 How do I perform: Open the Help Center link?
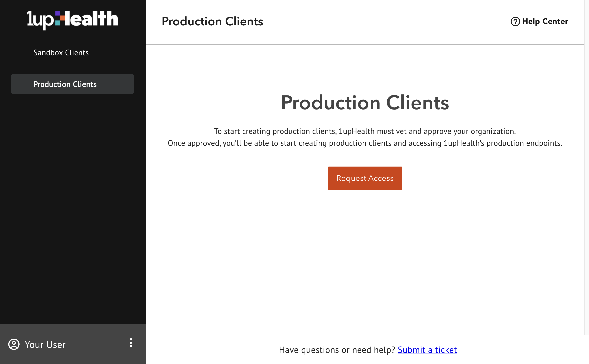pos(539,21)
